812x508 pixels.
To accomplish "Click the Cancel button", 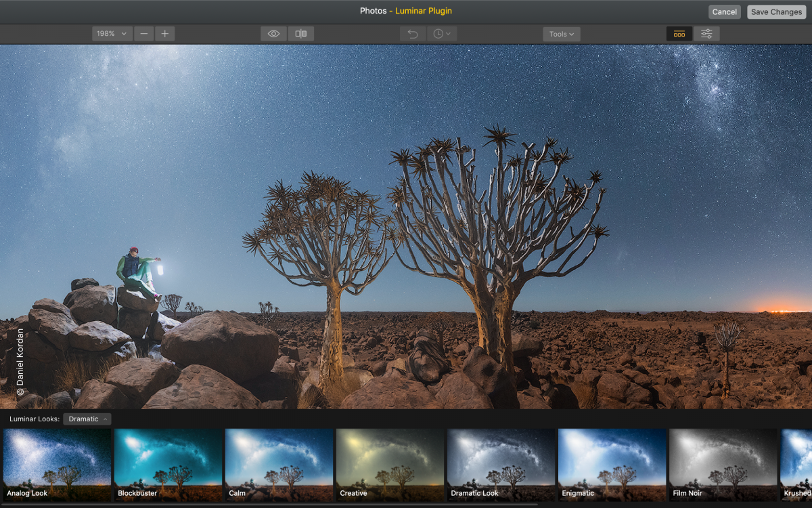I will [x=724, y=12].
